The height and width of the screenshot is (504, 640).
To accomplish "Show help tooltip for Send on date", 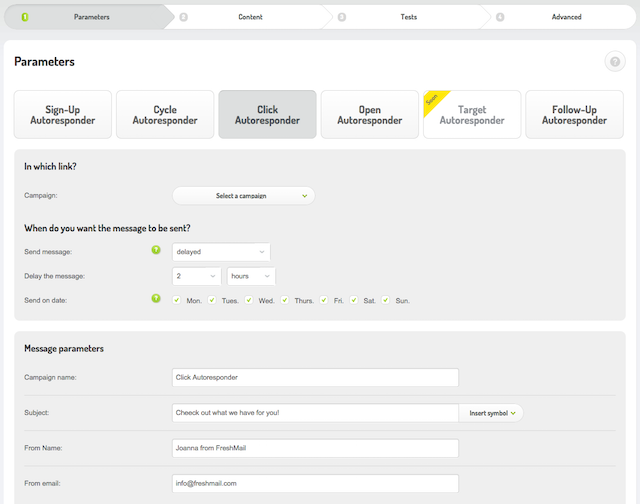I will tap(156, 298).
